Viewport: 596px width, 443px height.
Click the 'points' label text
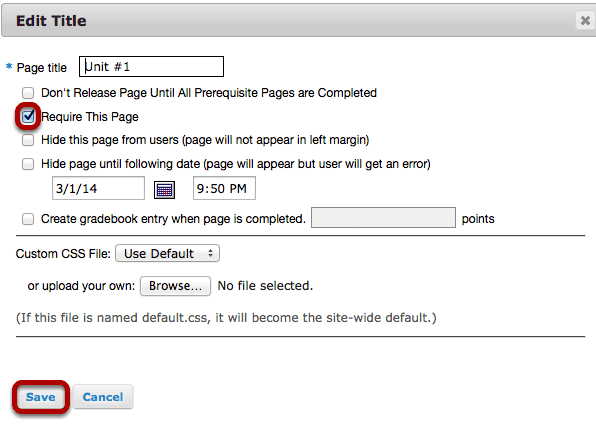coord(478,219)
